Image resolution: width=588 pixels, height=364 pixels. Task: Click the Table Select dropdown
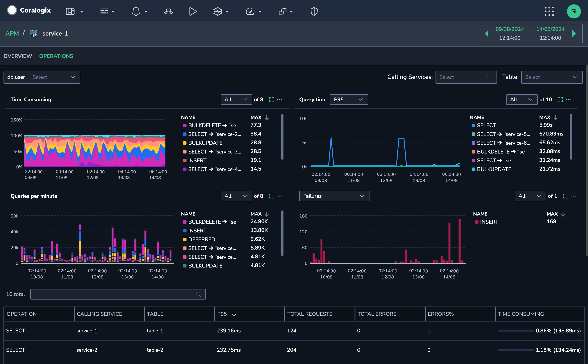(x=550, y=77)
